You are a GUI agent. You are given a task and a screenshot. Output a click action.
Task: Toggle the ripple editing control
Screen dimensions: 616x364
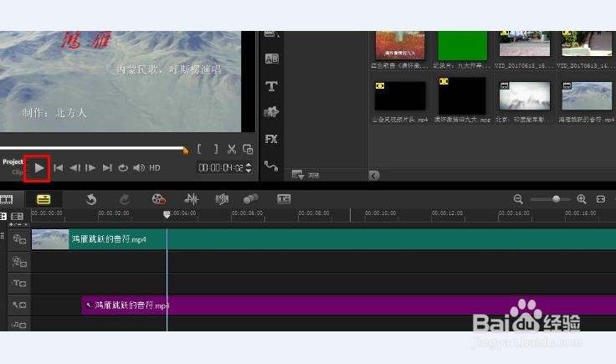3,236
